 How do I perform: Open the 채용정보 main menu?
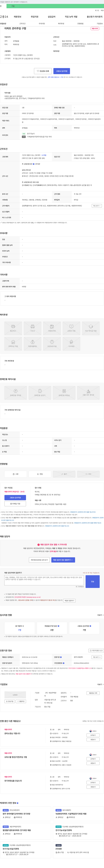point(18,17)
